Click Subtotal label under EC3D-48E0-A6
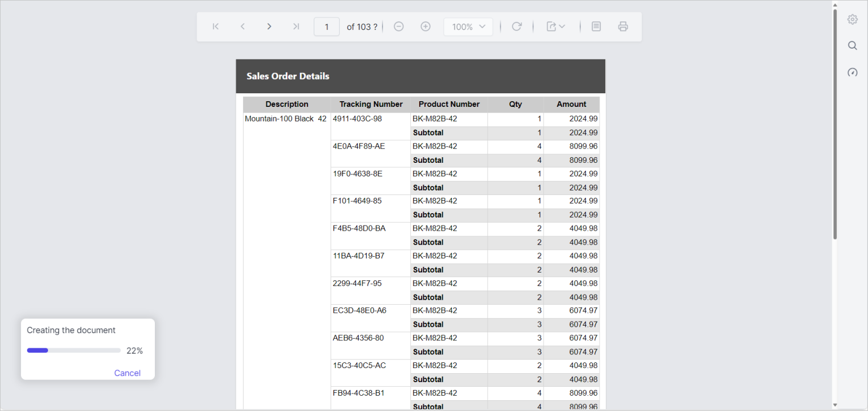This screenshot has height=411, width=868. pos(428,325)
